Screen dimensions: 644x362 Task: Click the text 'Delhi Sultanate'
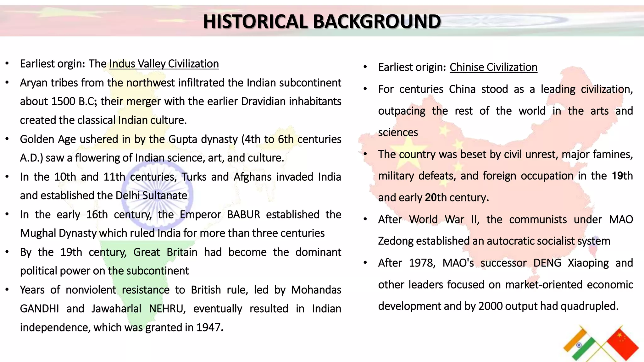coord(151,195)
